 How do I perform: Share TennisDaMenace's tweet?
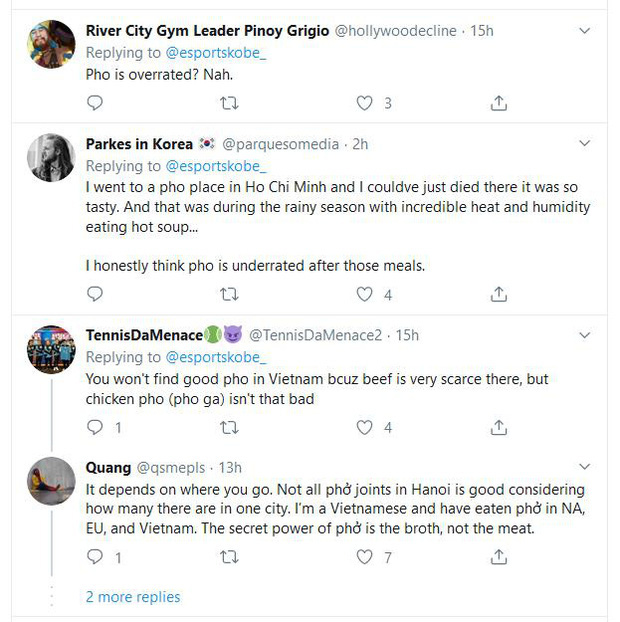click(499, 427)
